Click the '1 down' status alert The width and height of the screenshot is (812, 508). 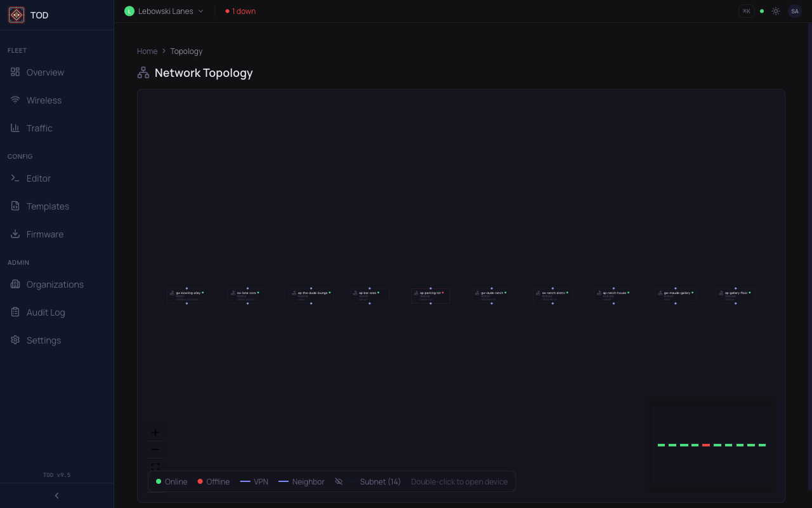pyautogui.click(x=240, y=11)
